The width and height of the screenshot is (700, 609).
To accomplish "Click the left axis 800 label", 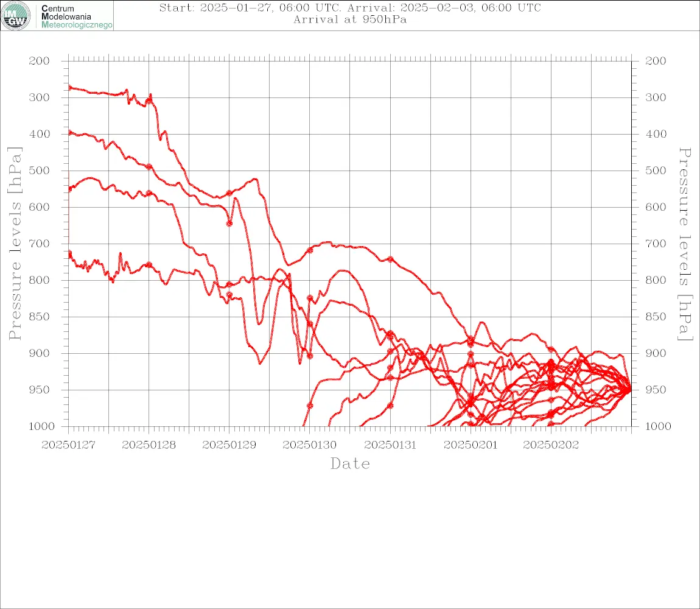I will click(x=40, y=280).
